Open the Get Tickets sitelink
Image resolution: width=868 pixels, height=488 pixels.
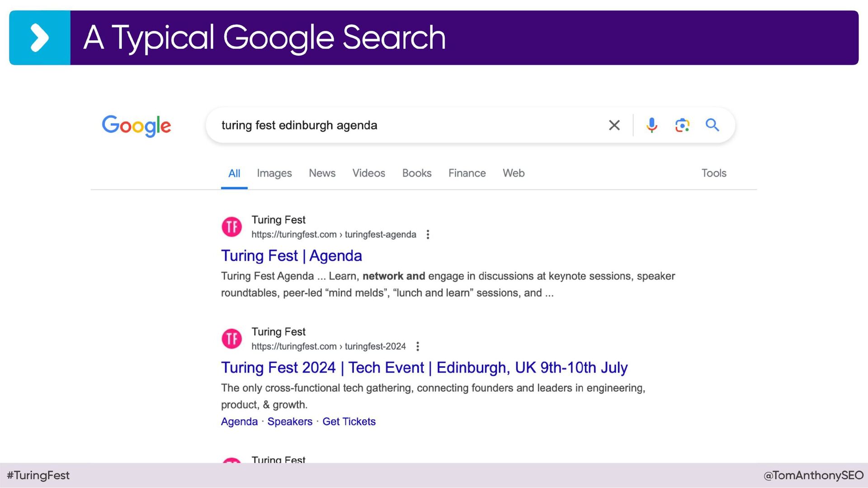[349, 422]
